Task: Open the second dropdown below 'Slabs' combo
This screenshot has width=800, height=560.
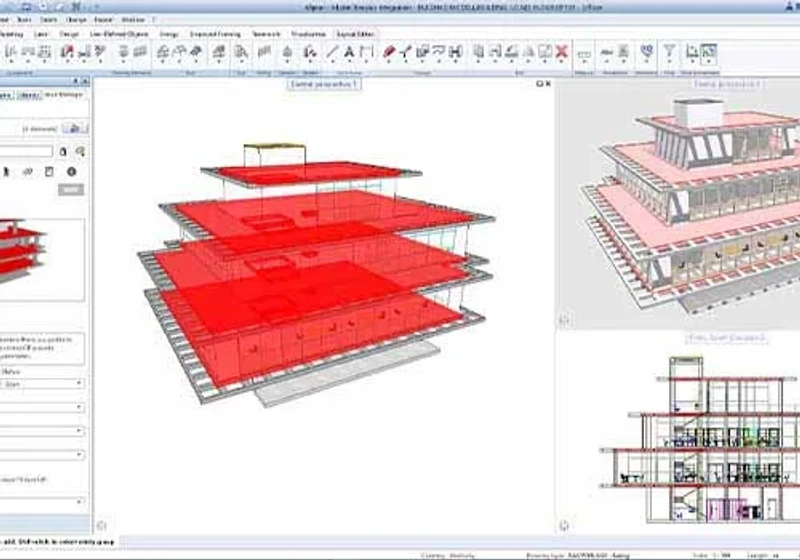Action: (42, 407)
